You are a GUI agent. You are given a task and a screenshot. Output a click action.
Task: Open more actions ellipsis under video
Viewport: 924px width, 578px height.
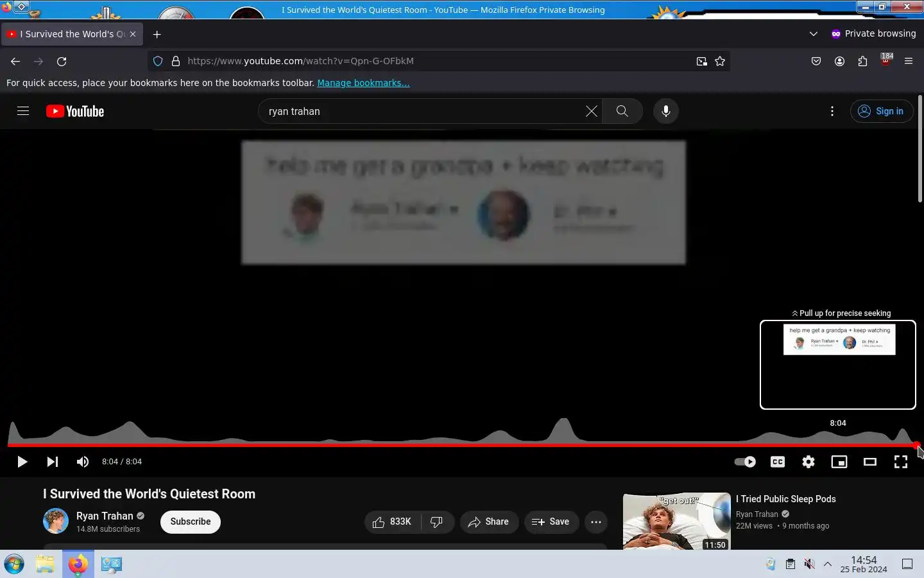tap(596, 521)
